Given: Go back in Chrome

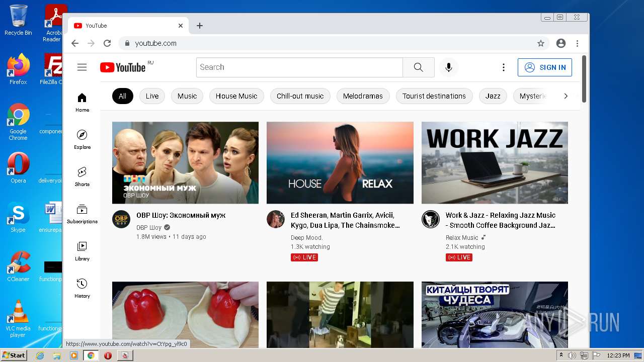Looking at the screenshot, I should click(x=75, y=43).
